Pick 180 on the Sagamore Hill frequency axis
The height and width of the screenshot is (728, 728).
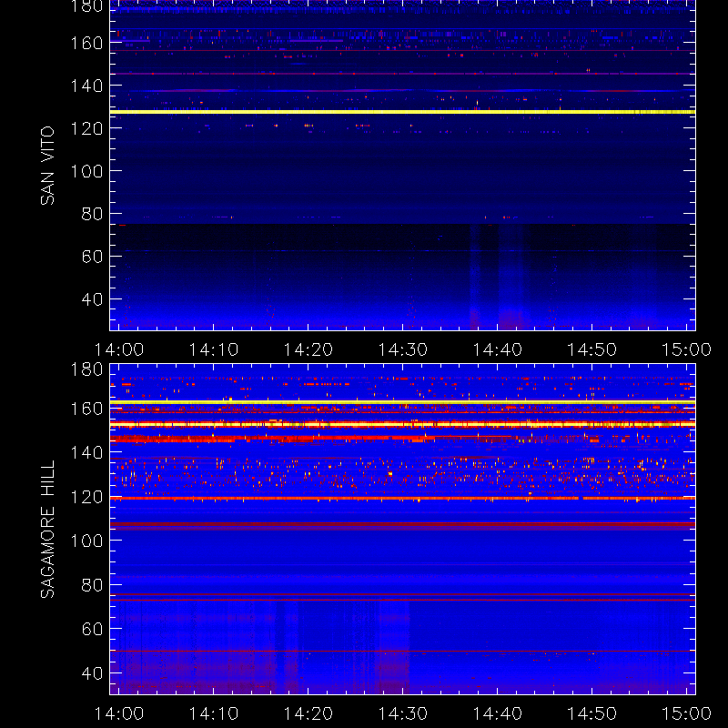tap(86, 369)
